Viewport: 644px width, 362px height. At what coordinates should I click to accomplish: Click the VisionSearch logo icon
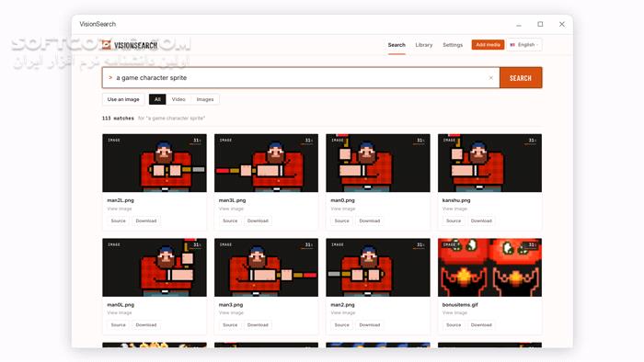click(x=107, y=45)
